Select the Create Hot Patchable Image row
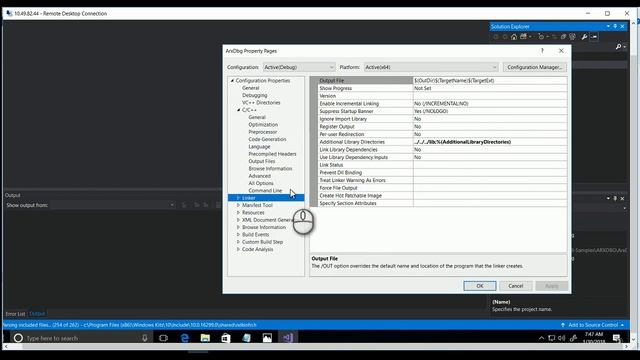Image resolution: width=640 pixels, height=360 pixels. point(442,196)
